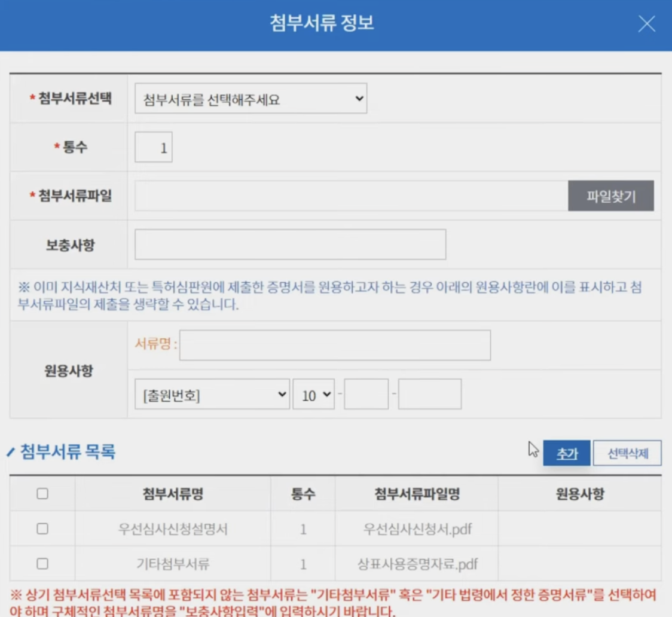
Task: Click the 보충사항 supplementary text field
Action: click(x=291, y=243)
